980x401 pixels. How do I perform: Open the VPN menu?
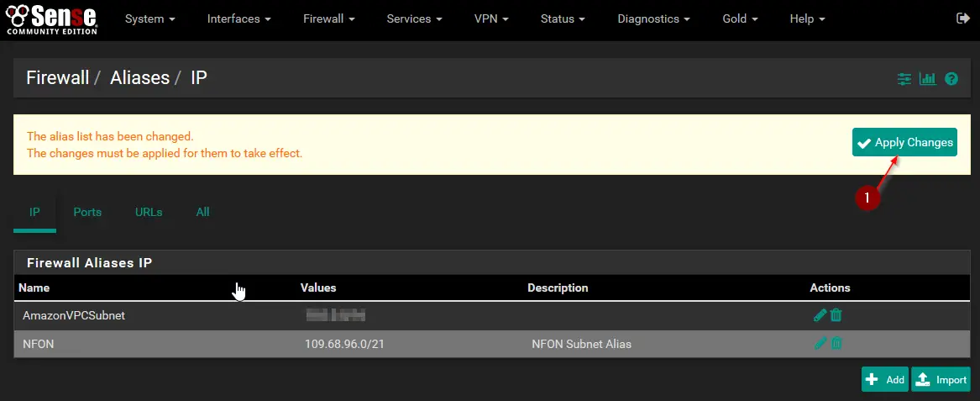491,18
